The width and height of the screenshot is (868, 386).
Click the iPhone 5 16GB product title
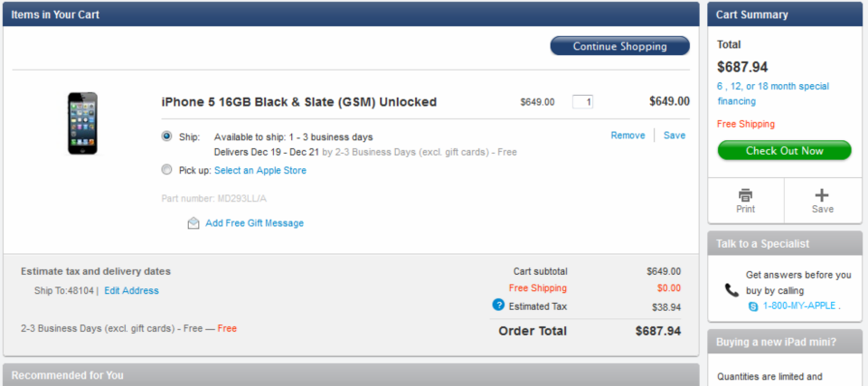[298, 102]
